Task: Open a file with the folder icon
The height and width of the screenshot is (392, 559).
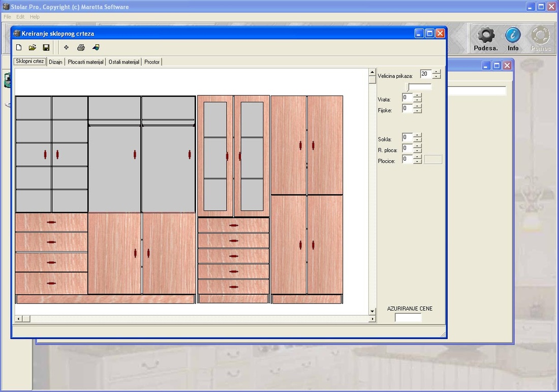Action: (33, 48)
